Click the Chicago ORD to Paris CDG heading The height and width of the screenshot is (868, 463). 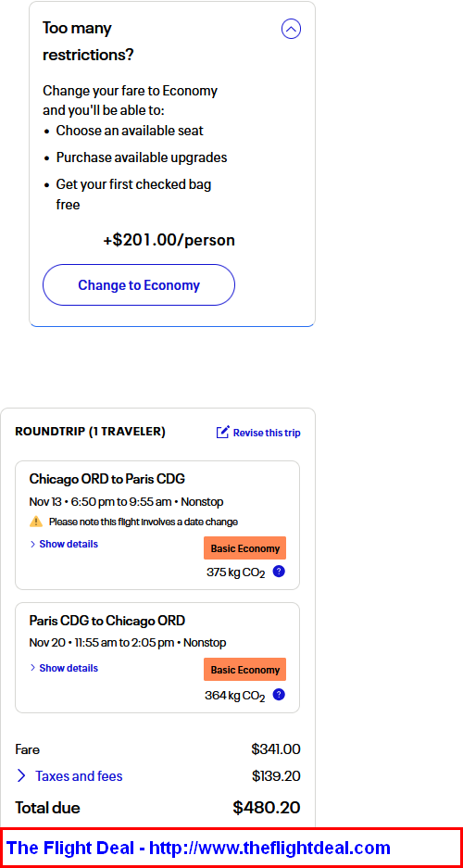pyautogui.click(x=107, y=479)
